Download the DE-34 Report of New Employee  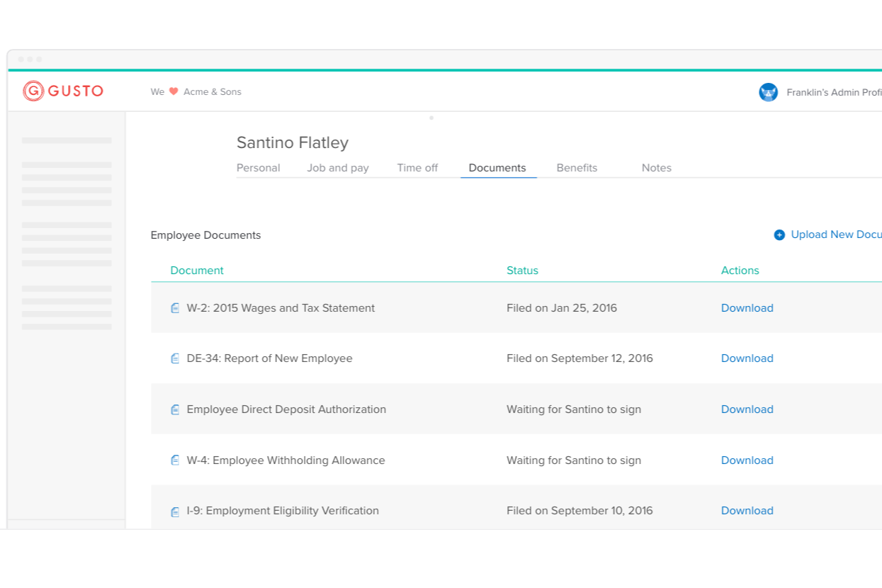747,358
